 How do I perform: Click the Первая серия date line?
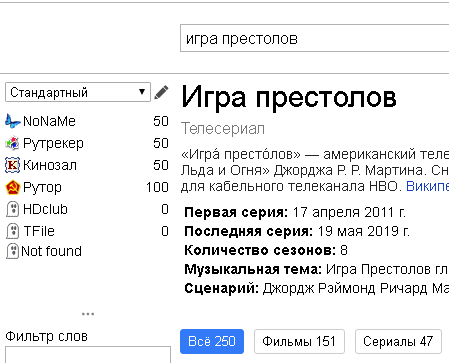(x=295, y=212)
